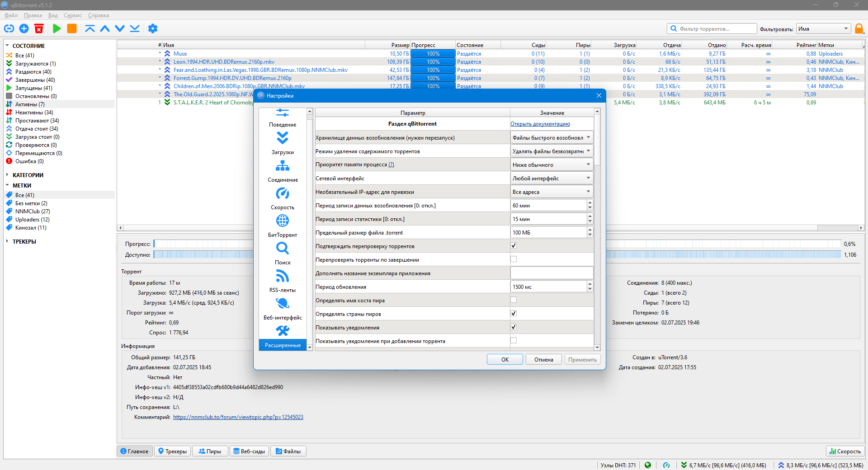Screen dimensions: 868x470
Task: Toggle 'Подтверждать перепроверку торрентов' checkbox
Action: point(514,246)
